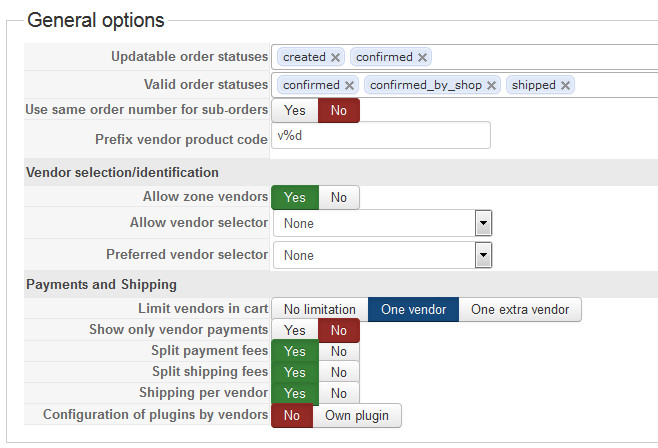The image size is (658, 448).
Task: Click the Prefix vendor product code field
Action: (x=381, y=136)
